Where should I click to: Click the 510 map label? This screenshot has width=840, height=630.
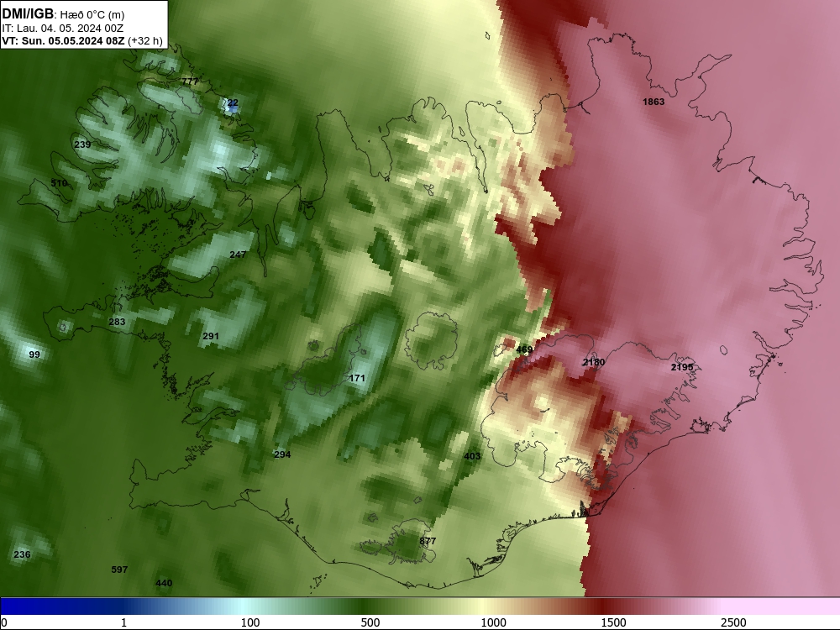click(59, 183)
